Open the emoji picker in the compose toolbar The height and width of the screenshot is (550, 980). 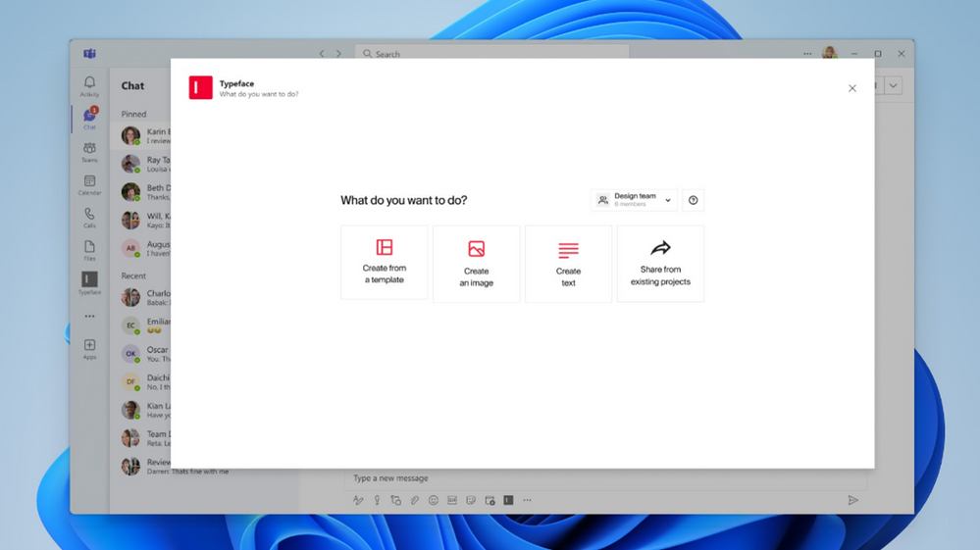434,500
